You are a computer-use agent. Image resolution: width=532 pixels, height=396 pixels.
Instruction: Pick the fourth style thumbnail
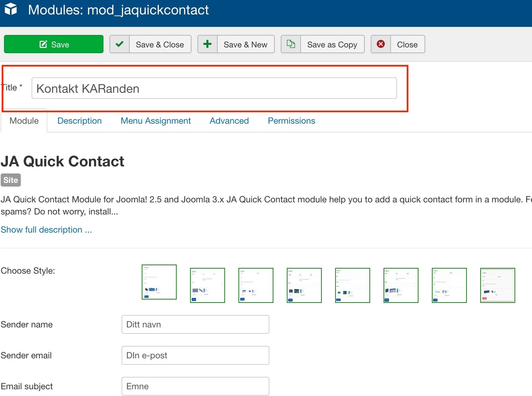[x=304, y=285]
